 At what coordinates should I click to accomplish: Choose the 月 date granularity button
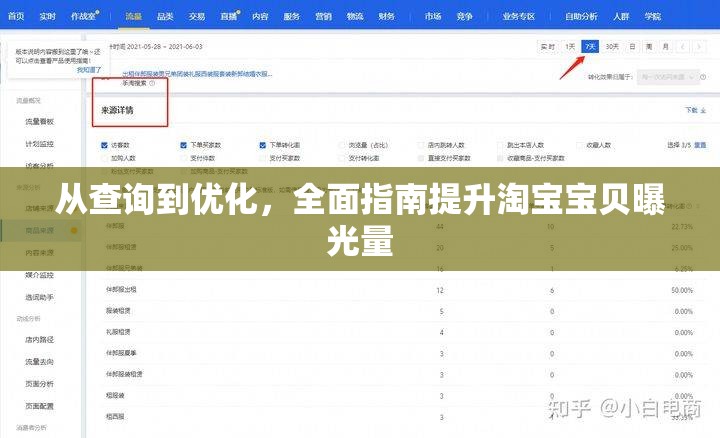click(x=666, y=47)
